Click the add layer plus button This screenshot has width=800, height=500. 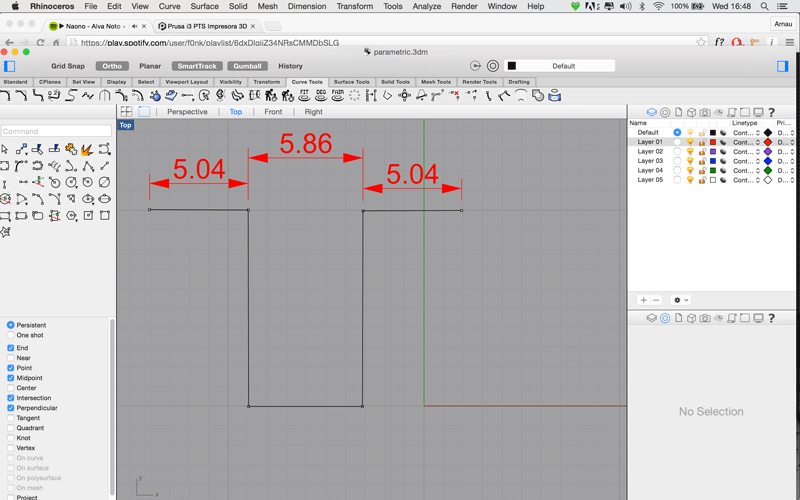click(643, 301)
